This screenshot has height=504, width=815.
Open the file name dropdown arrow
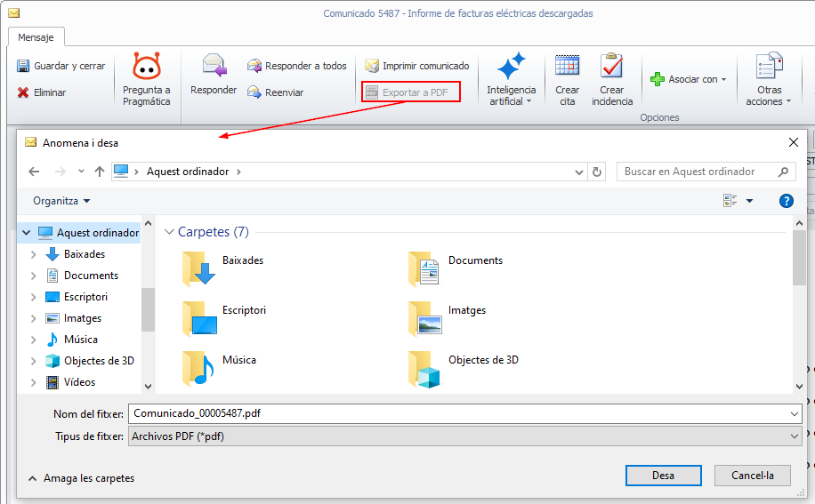795,413
